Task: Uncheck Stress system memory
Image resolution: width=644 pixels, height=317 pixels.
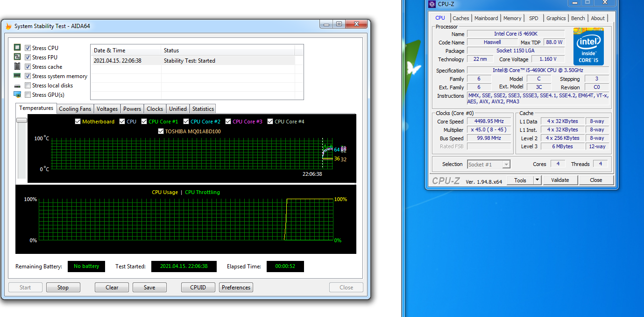Action: pos(28,76)
